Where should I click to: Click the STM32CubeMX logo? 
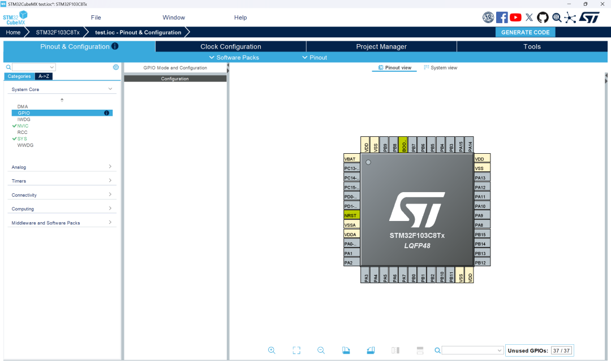(15, 18)
